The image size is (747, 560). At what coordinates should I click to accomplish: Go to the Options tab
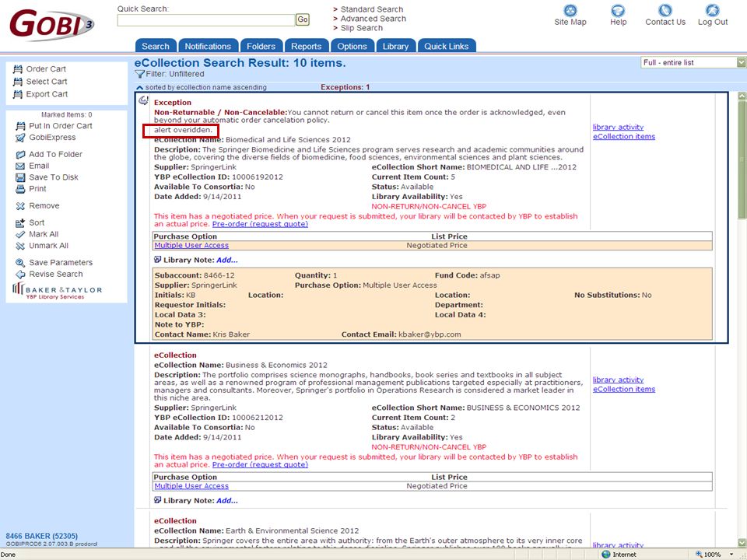[x=352, y=46]
